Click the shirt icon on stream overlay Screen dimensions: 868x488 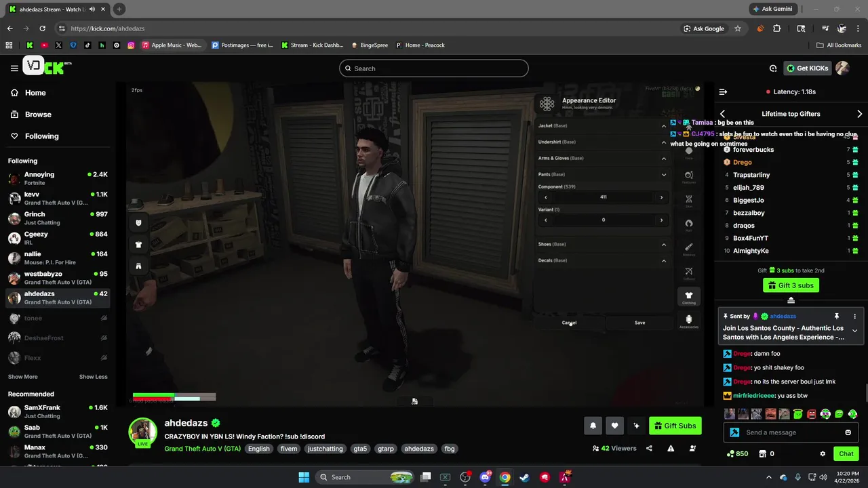138,245
